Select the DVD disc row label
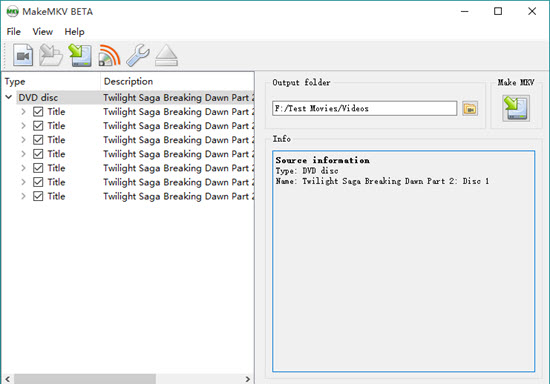The height and width of the screenshot is (384, 550). coord(38,97)
